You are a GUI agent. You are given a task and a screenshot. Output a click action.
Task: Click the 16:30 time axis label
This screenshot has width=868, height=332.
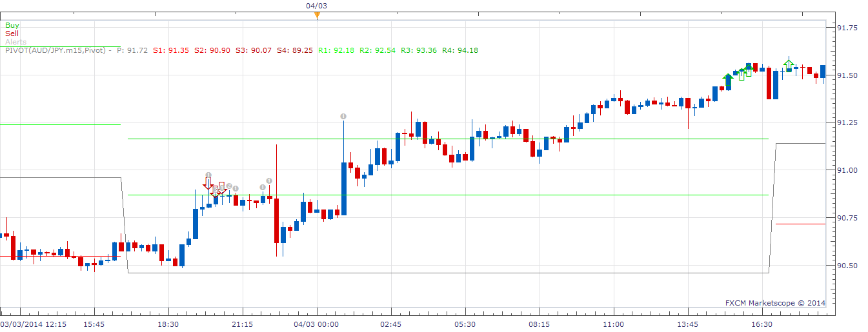(762, 324)
